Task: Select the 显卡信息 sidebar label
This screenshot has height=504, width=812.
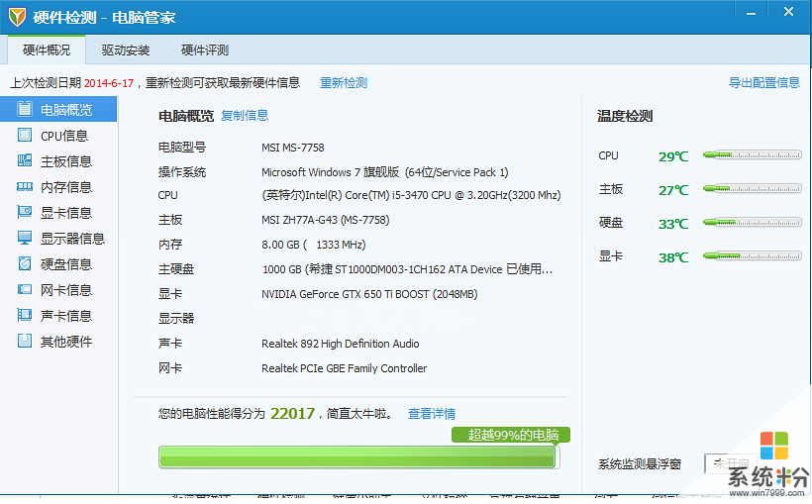Action: [66, 213]
